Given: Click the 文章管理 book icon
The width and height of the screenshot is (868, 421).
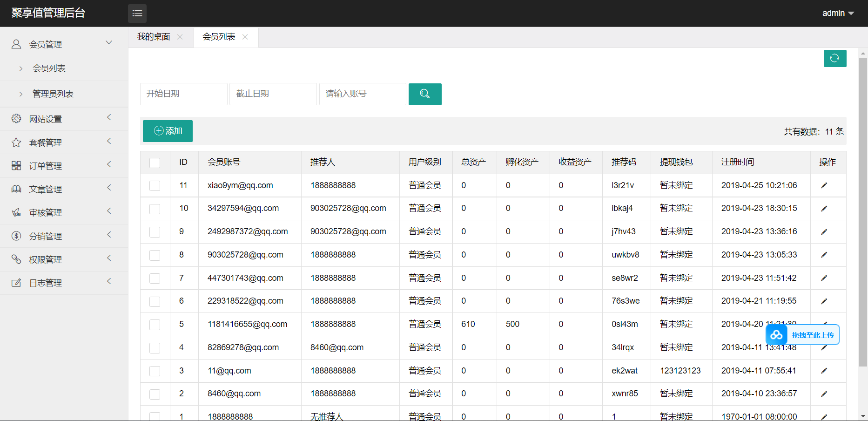Looking at the screenshot, I should (x=16, y=189).
